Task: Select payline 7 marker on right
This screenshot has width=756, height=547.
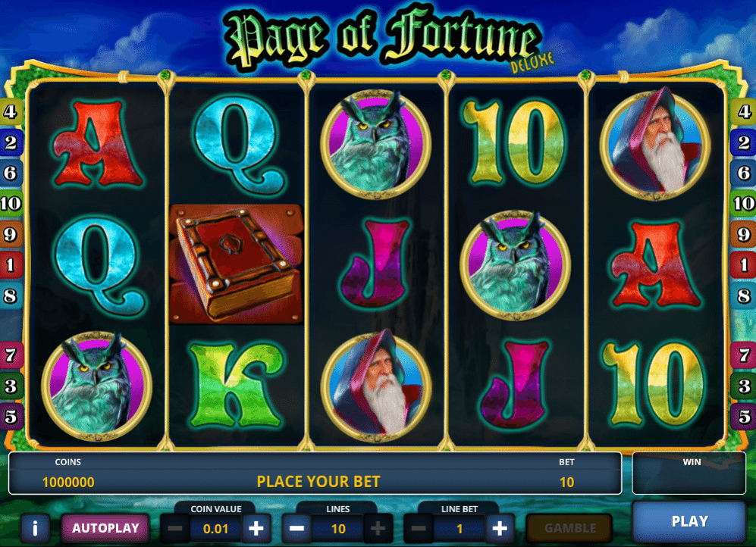Action: (743, 355)
